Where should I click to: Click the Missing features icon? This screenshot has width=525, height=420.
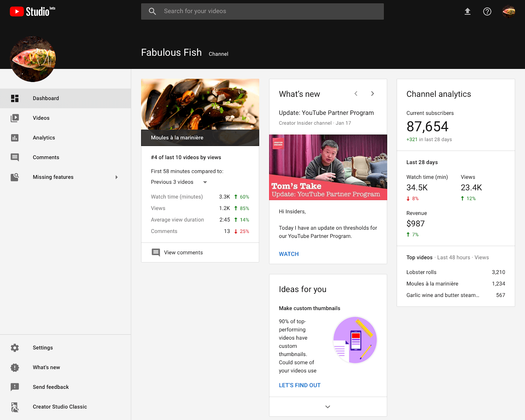pyautogui.click(x=15, y=177)
